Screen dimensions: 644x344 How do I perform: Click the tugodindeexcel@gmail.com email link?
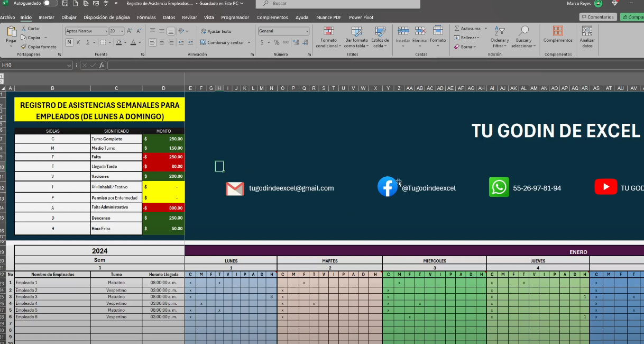pos(291,188)
